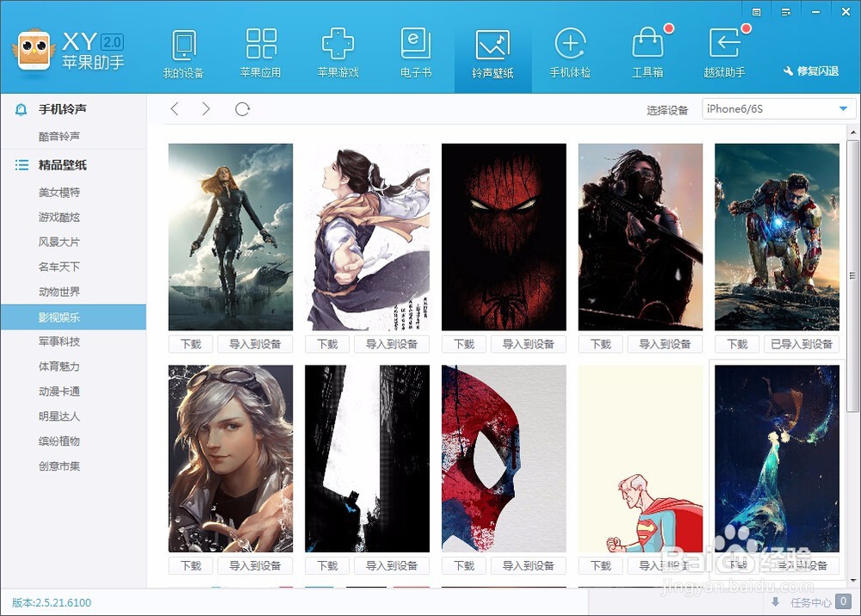This screenshot has height=616, width=861.
Task: Go back with the left arrow
Action: 175,108
